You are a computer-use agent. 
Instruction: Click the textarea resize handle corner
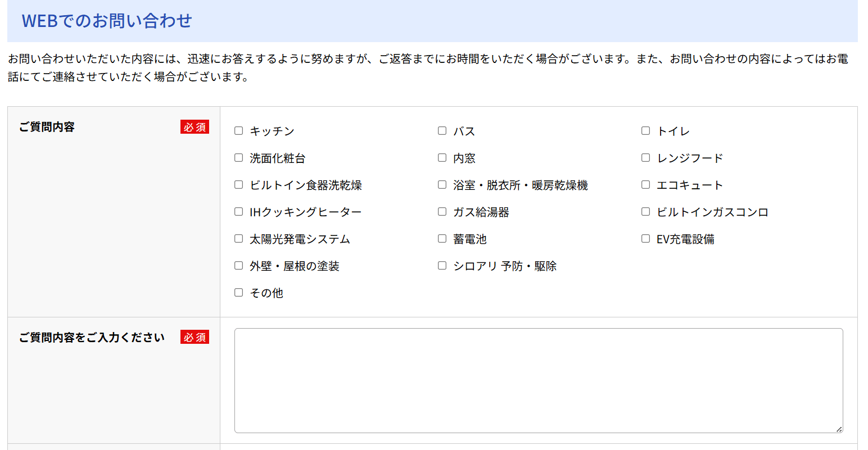click(839, 429)
